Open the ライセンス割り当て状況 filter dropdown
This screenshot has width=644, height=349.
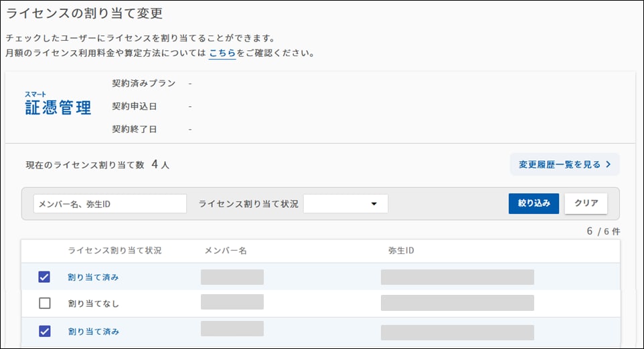point(345,204)
